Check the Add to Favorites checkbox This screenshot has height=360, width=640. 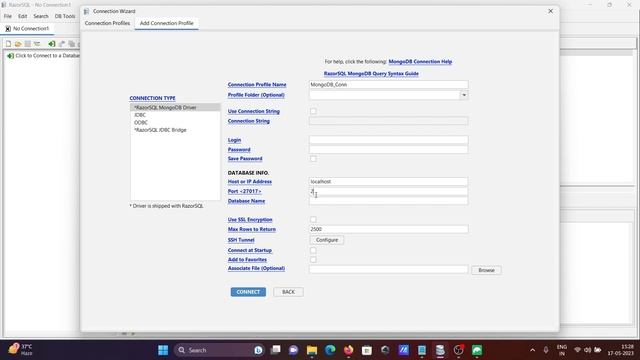(x=313, y=260)
